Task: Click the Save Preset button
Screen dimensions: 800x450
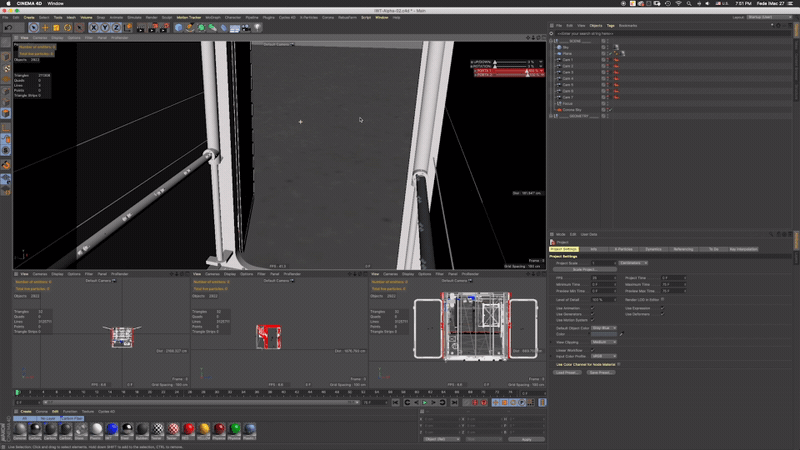Action: pos(601,371)
